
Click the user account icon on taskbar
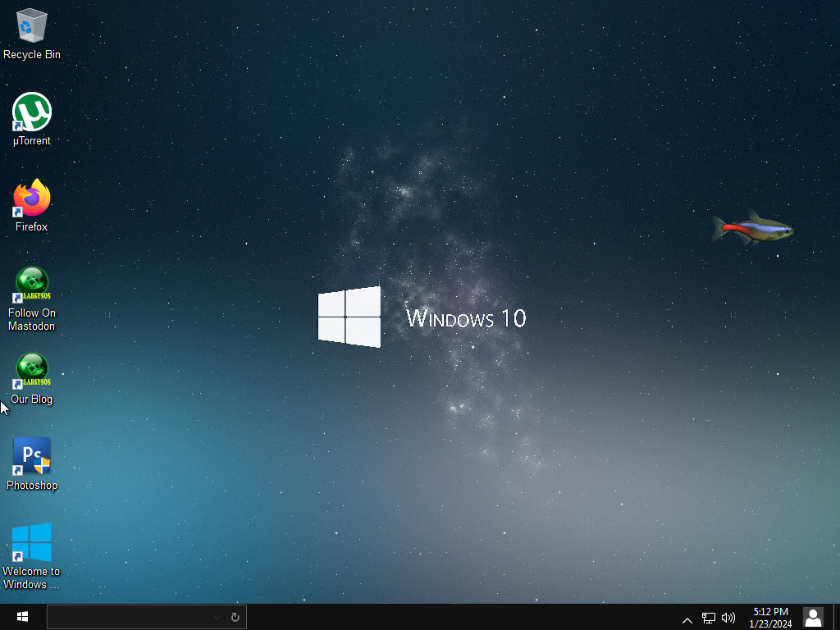pyautogui.click(x=813, y=617)
